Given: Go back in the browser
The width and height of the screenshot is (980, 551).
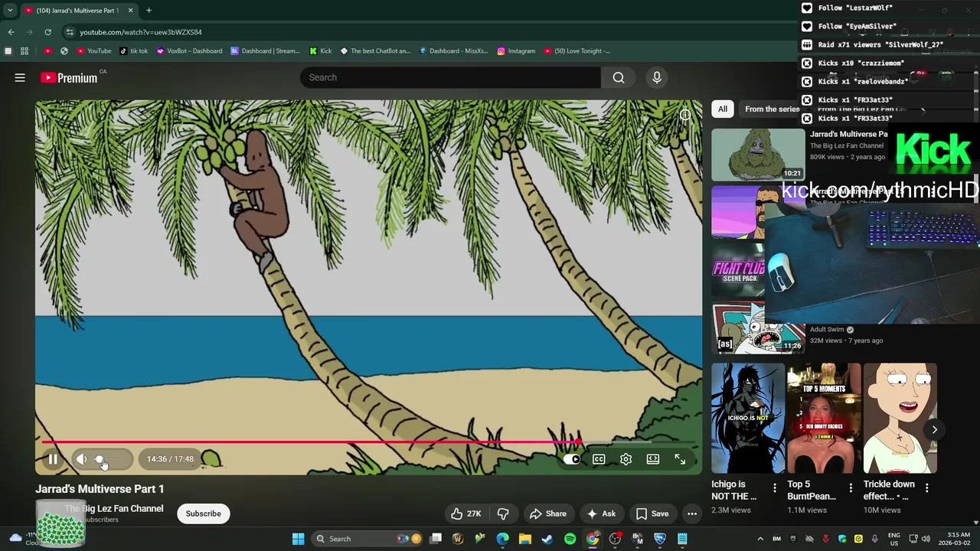Looking at the screenshot, I should [11, 32].
